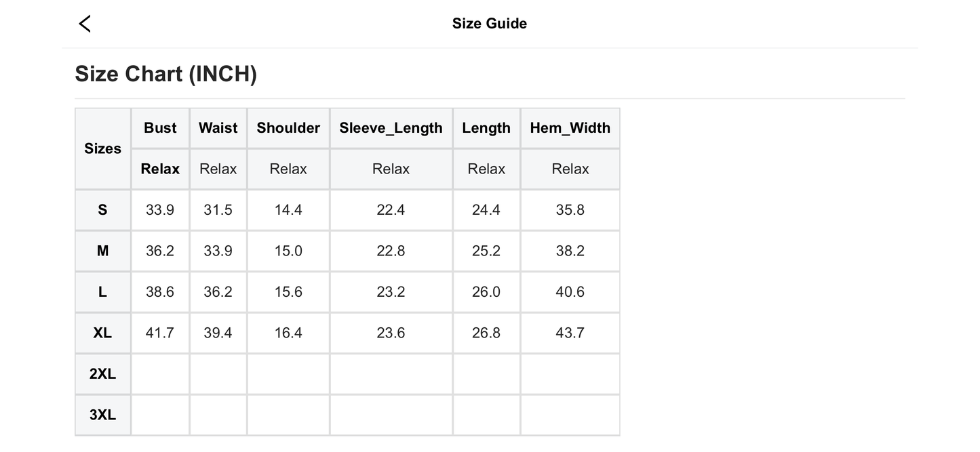This screenshot has width=980, height=452.
Task: Select the M size row label
Action: (x=102, y=251)
